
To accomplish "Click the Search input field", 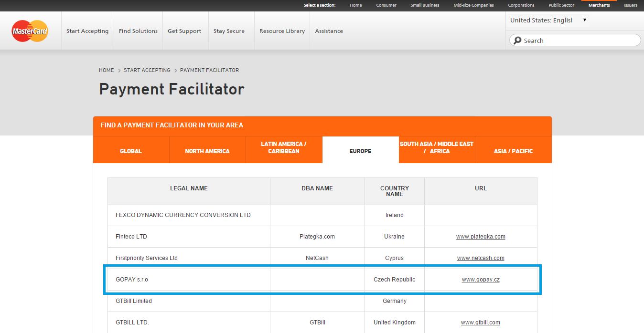I will (575, 41).
